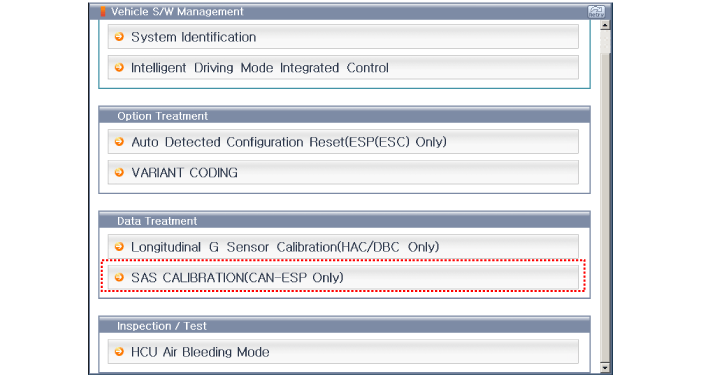Click orange arrow beside Intelligent Driving Mode
The width and height of the screenshot is (701, 377).
click(119, 68)
